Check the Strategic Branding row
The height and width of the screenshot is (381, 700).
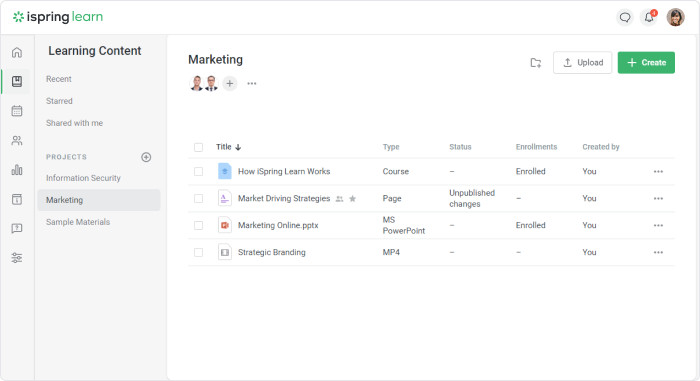(199, 252)
